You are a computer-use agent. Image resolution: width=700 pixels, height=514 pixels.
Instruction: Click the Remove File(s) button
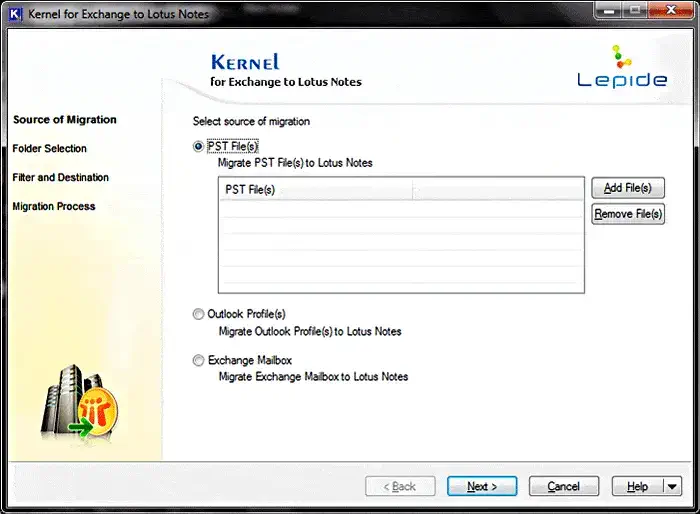tap(628, 214)
